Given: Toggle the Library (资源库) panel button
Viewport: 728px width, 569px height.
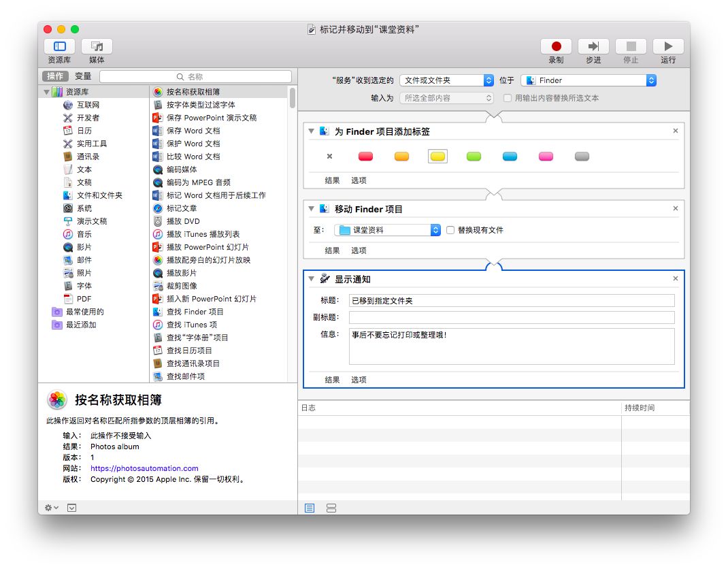Looking at the screenshot, I should tap(59, 46).
